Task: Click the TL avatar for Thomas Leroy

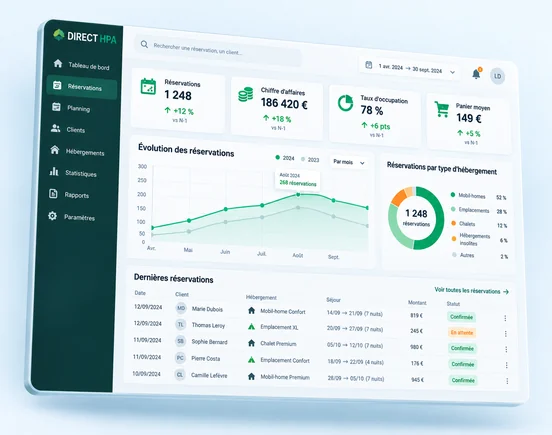Action: (x=181, y=324)
